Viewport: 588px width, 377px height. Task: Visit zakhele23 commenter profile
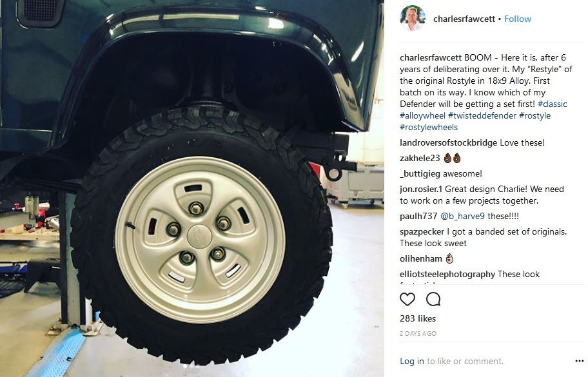pyautogui.click(x=420, y=158)
